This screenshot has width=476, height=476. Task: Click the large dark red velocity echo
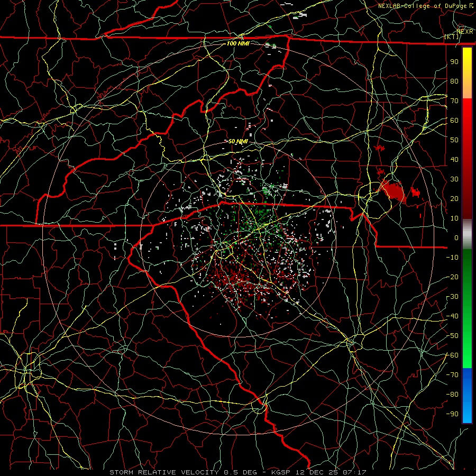tap(393, 190)
